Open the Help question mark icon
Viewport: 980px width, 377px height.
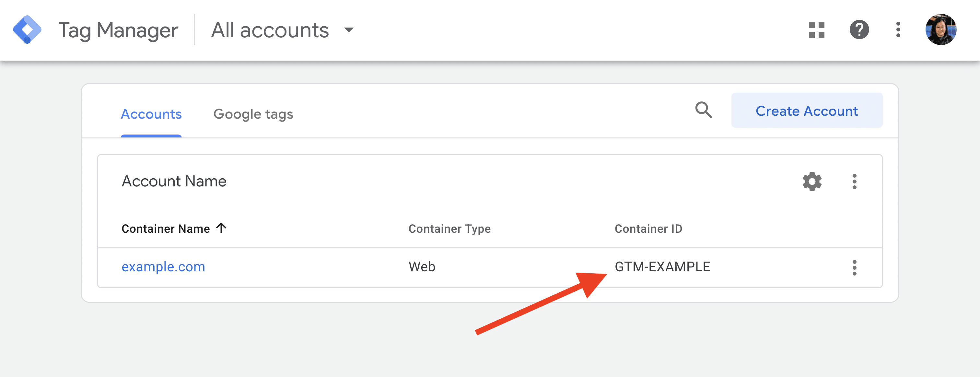pos(859,30)
